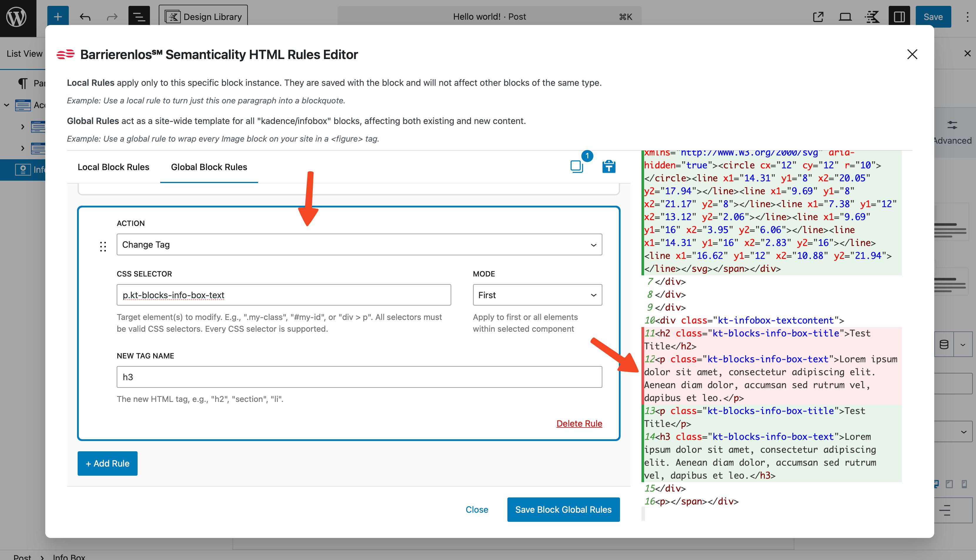Click the paste rules clipboard icon

609,166
